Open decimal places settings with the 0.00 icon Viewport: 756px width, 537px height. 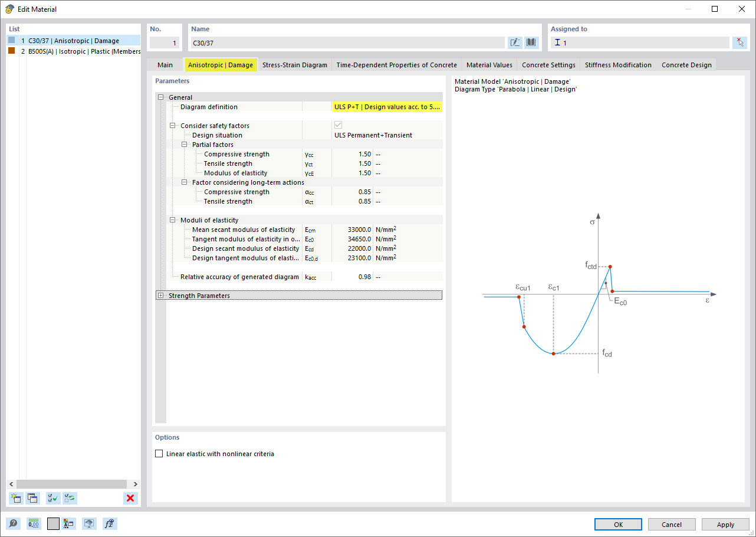pyautogui.click(x=34, y=523)
